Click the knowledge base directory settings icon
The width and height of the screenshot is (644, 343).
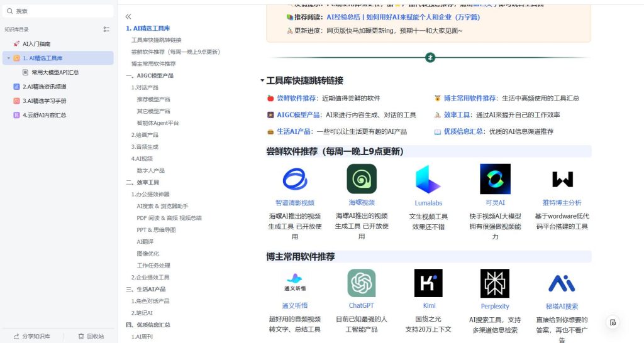tap(106, 29)
